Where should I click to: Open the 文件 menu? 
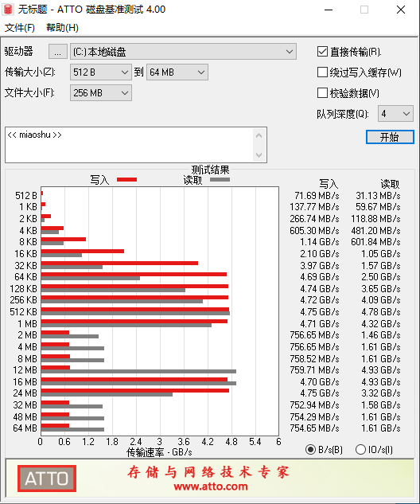20,28
